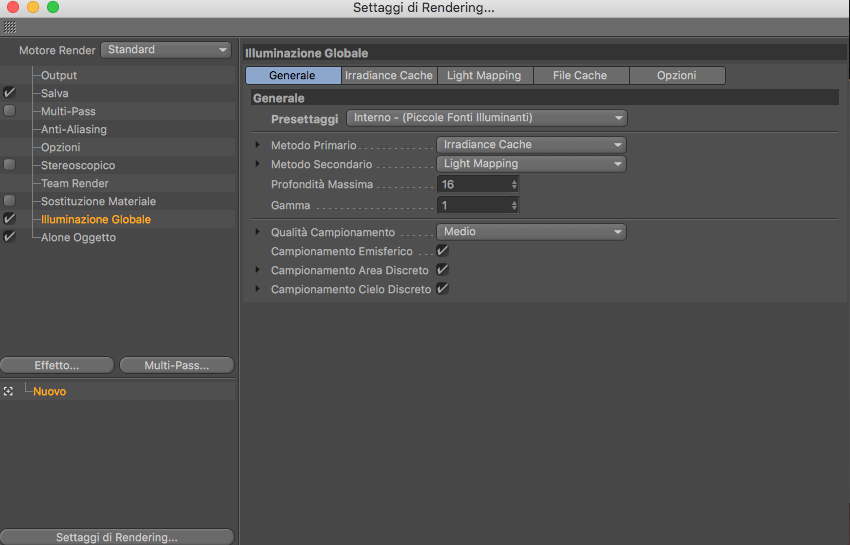Image resolution: width=850 pixels, height=545 pixels.
Task: Click the target icon beside Nuovo preset
Action: point(8,391)
